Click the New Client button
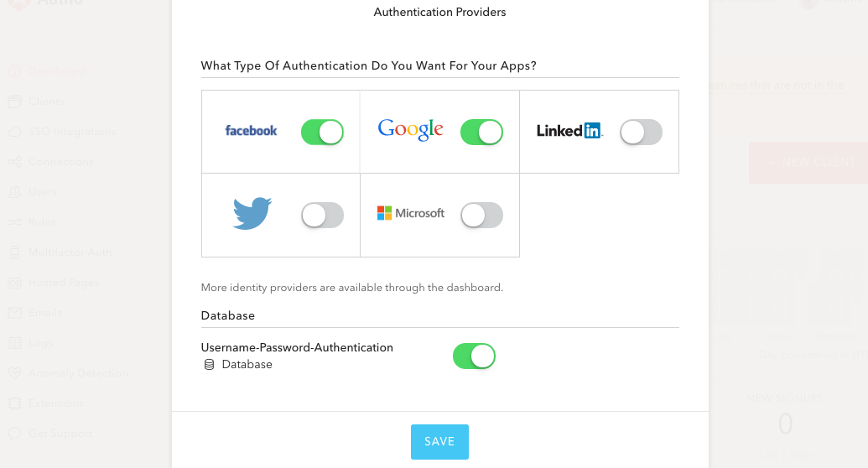The image size is (868, 468). [x=808, y=163]
